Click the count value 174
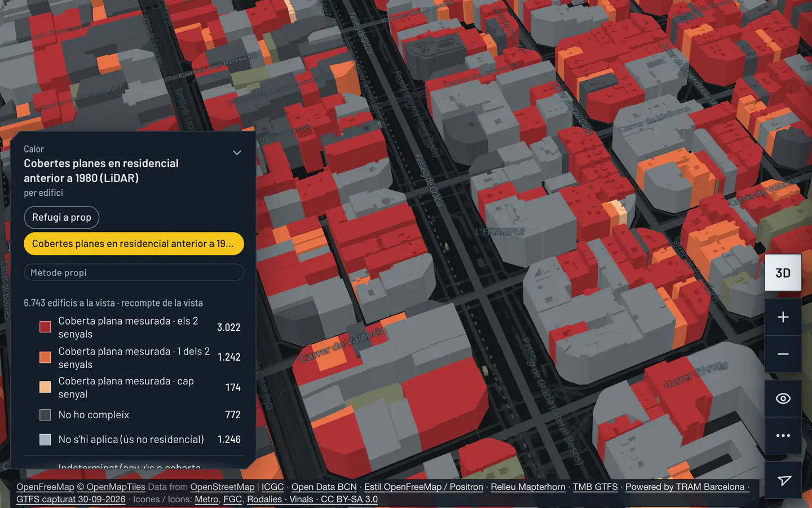 click(x=233, y=387)
